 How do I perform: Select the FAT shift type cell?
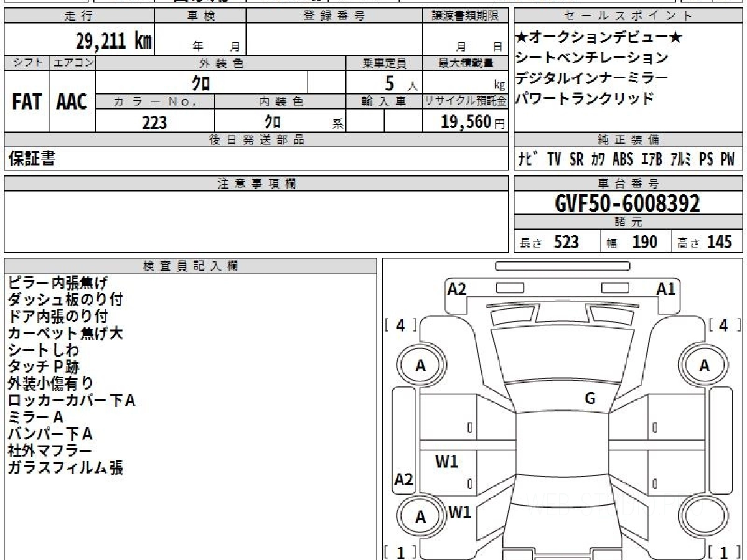(x=27, y=102)
